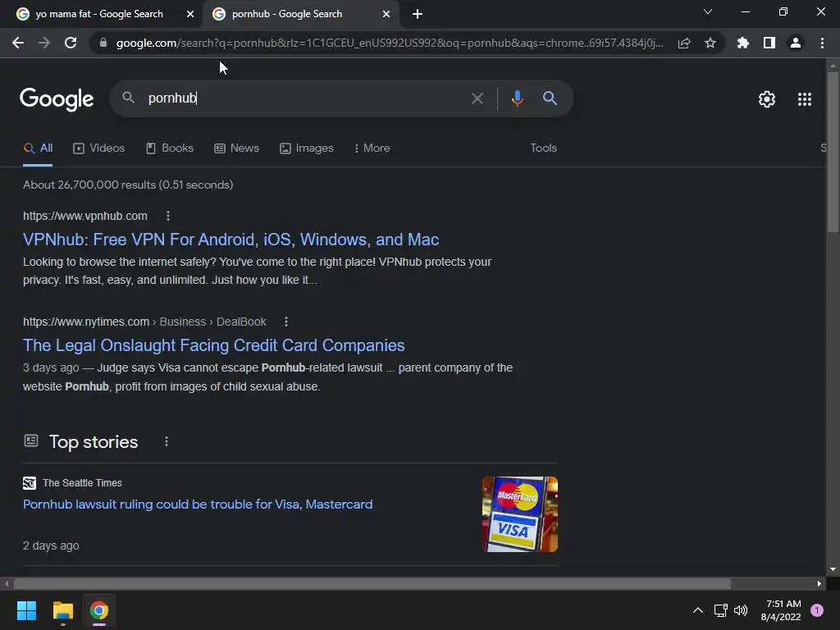Open the Extensions puzzle icon
Viewport: 840px width, 630px height.
coord(743,43)
